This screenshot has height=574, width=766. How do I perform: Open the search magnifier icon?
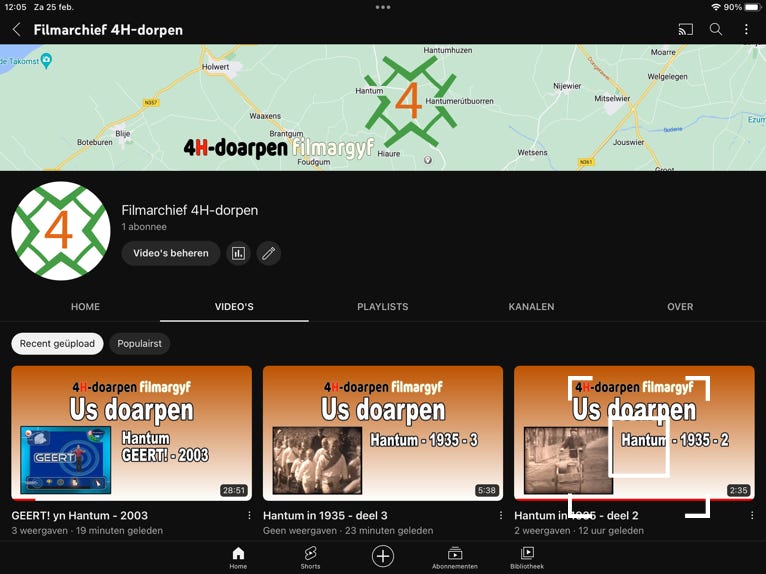[716, 29]
